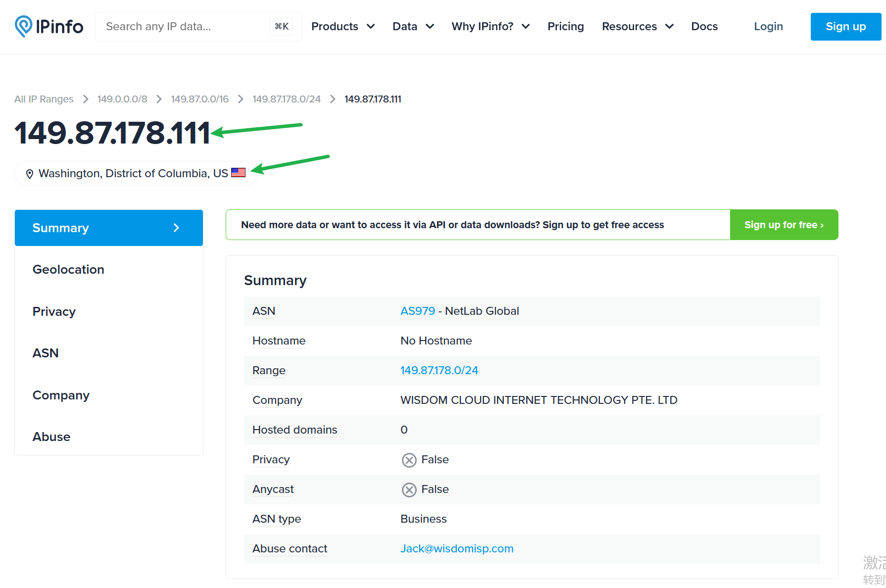Click the ASN type label

pyautogui.click(x=277, y=519)
